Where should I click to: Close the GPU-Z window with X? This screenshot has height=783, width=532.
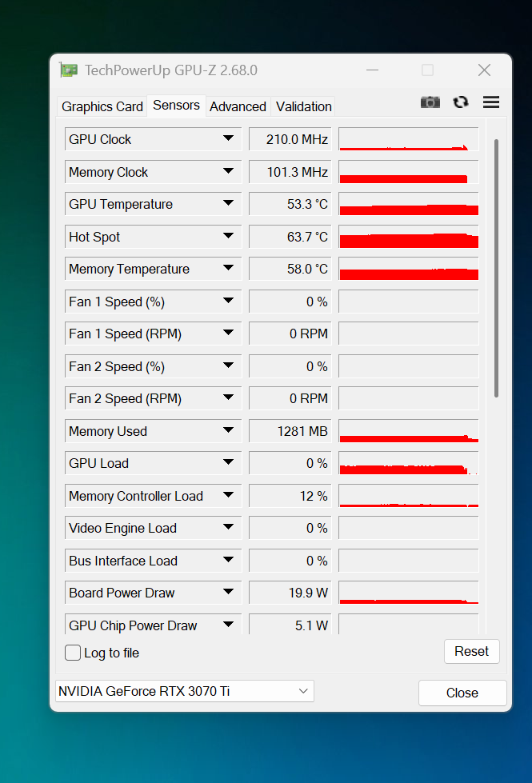pos(484,70)
